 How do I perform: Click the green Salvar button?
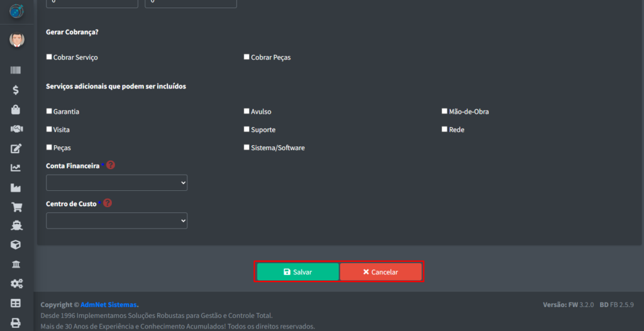[x=297, y=272]
